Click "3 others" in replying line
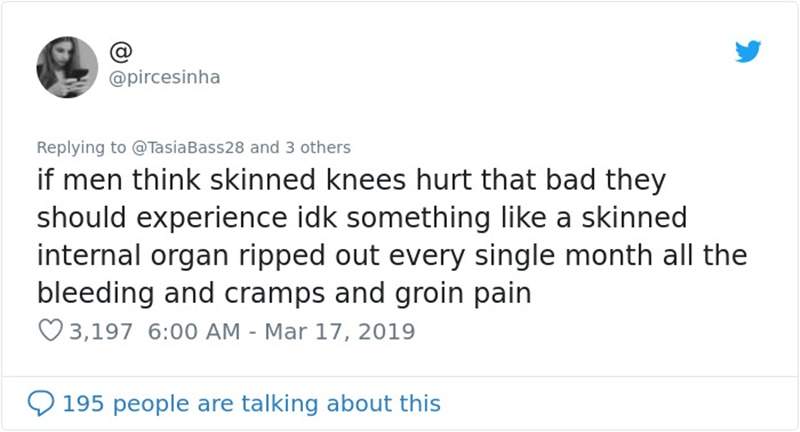This screenshot has width=800, height=432. 316,147
